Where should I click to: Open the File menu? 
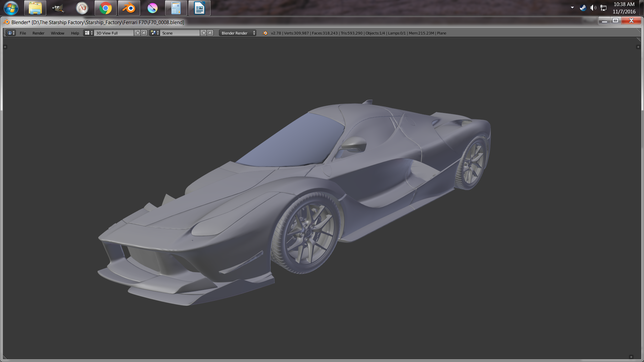coord(23,33)
